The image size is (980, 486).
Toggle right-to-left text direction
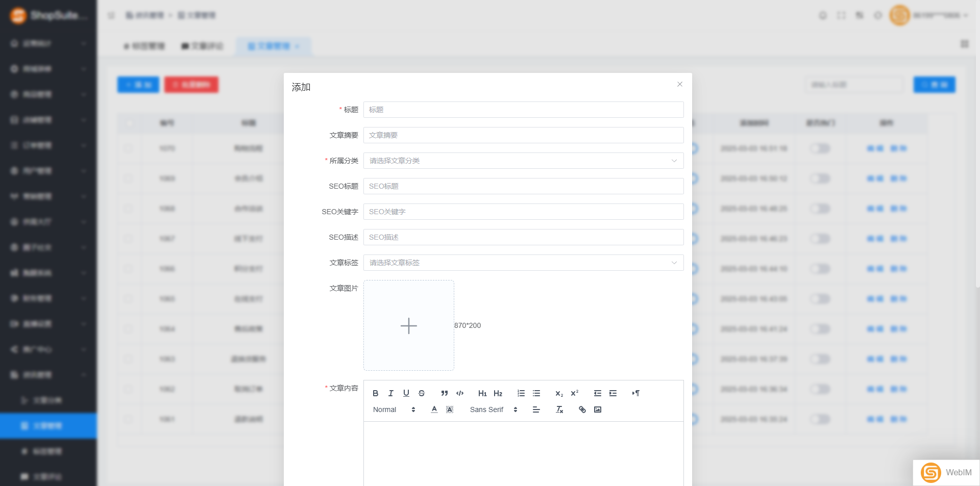tap(635, 393)
